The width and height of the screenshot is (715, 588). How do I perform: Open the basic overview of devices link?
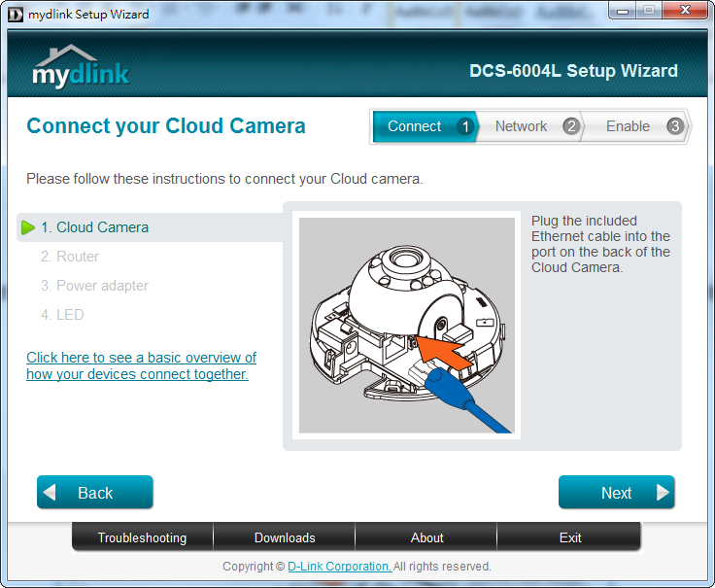pyautogui.click(x=141, y=365)
